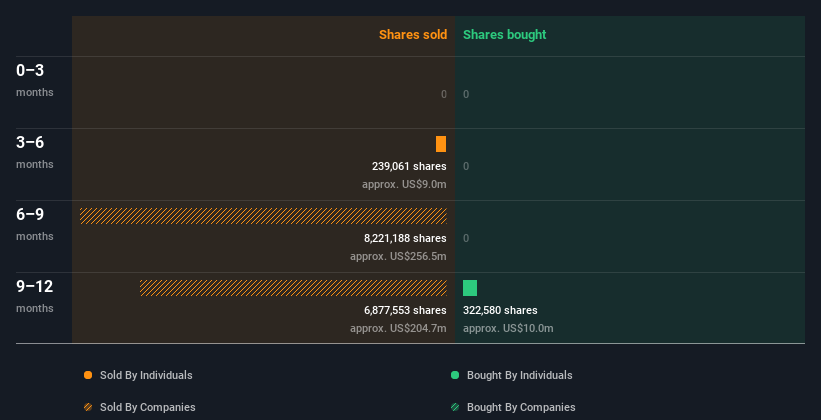This screenshot has width=821, height=420.
Task: Click the Shares bought column header
Action: pos(504,35)
